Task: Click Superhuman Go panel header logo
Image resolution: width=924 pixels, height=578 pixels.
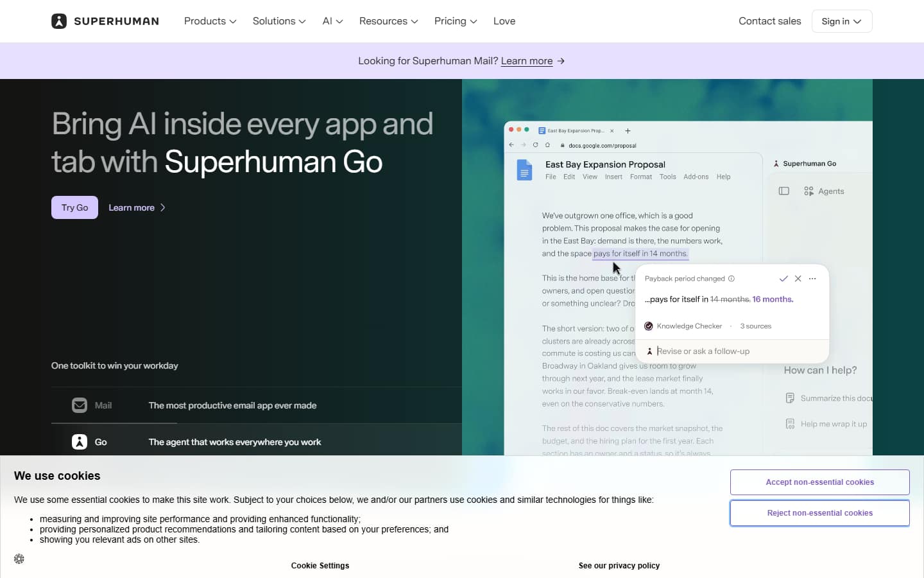Action: (x=776, y=164)
